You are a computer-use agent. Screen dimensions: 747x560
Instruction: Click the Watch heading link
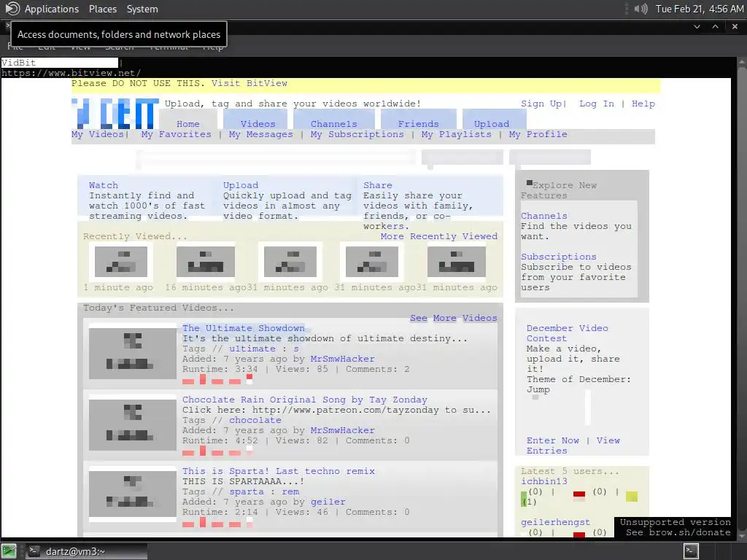tap(104, 185)
